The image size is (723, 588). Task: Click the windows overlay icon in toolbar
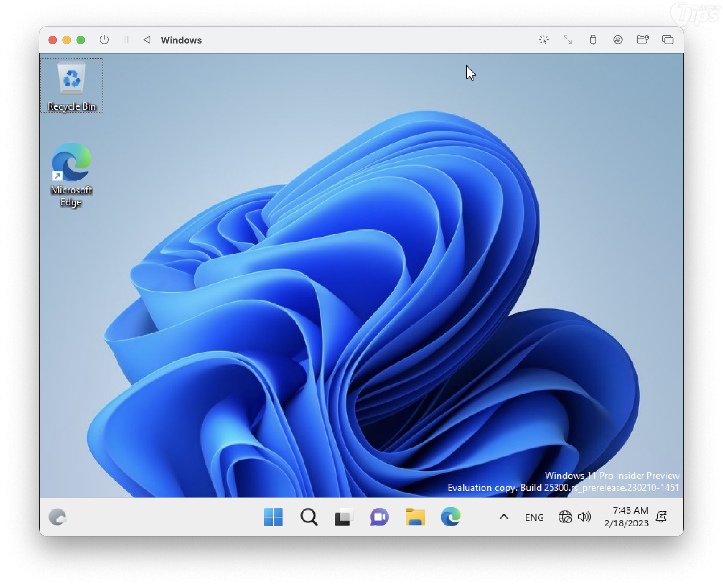pyautogui.click(x=667, y=40)
